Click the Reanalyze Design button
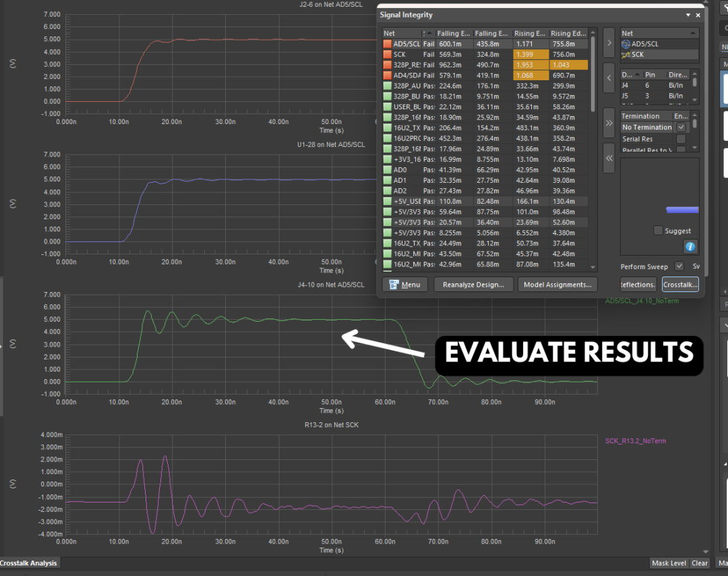 pyautogui.click(x=473, y=285)
